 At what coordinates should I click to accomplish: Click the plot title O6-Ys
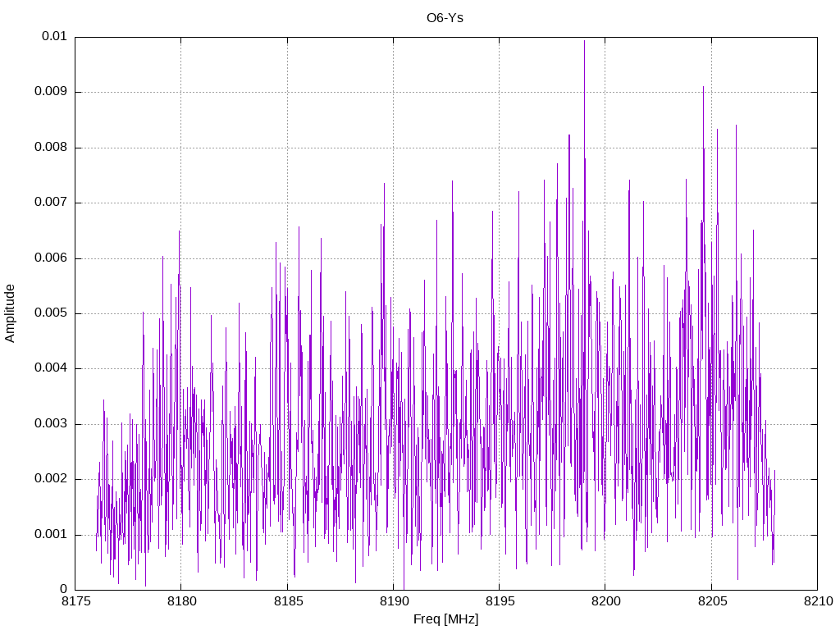(445, 18)
